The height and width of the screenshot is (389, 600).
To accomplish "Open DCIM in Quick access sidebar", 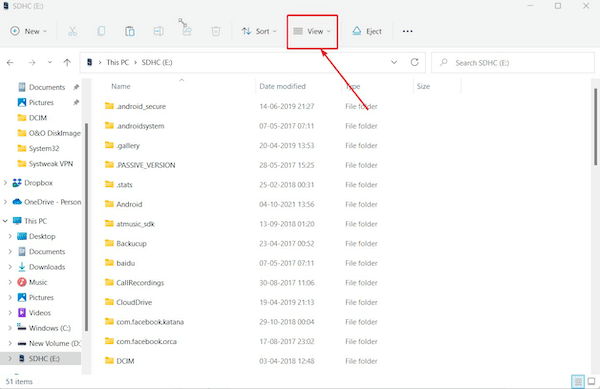I will [32, 118].
